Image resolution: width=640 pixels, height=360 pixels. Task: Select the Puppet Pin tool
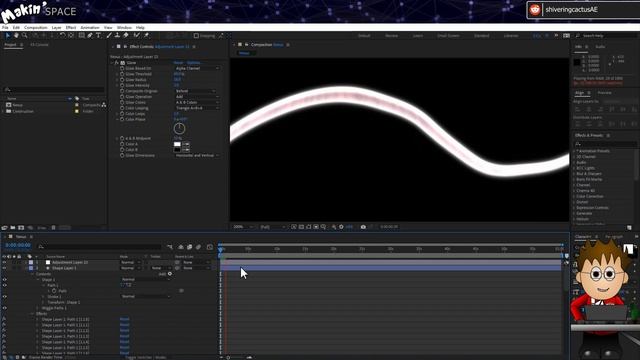pyautogui.click(x=146, y=36)
